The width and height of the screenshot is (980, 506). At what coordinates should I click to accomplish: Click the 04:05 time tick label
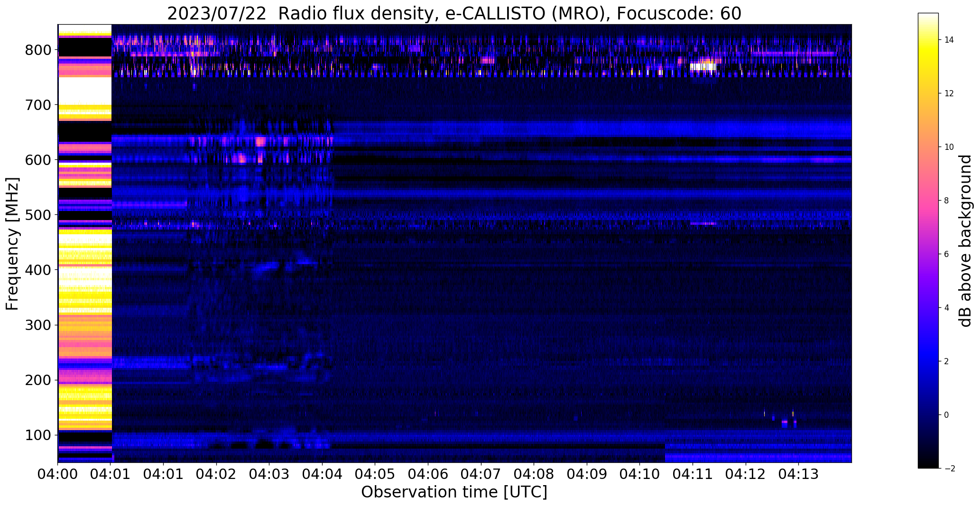tap(375, 474)
